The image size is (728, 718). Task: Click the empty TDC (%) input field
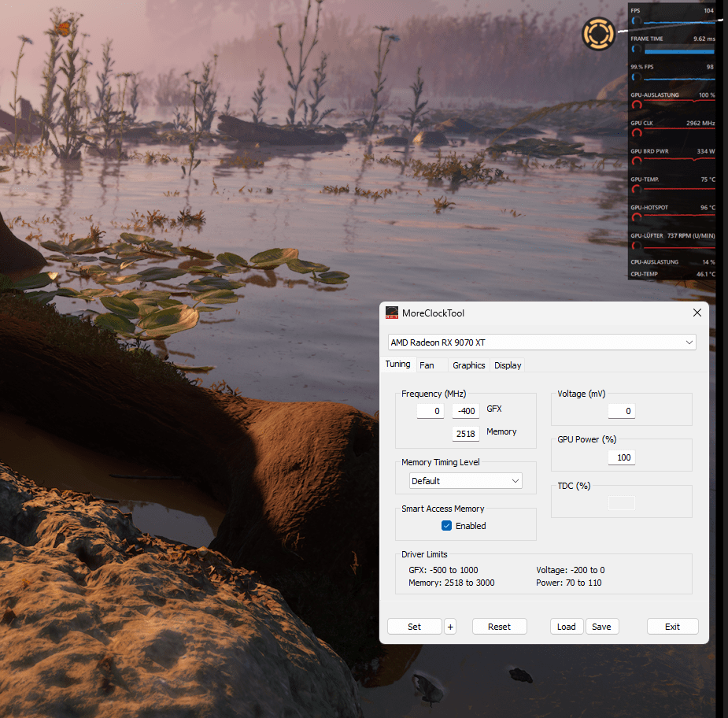pos(622,503)
